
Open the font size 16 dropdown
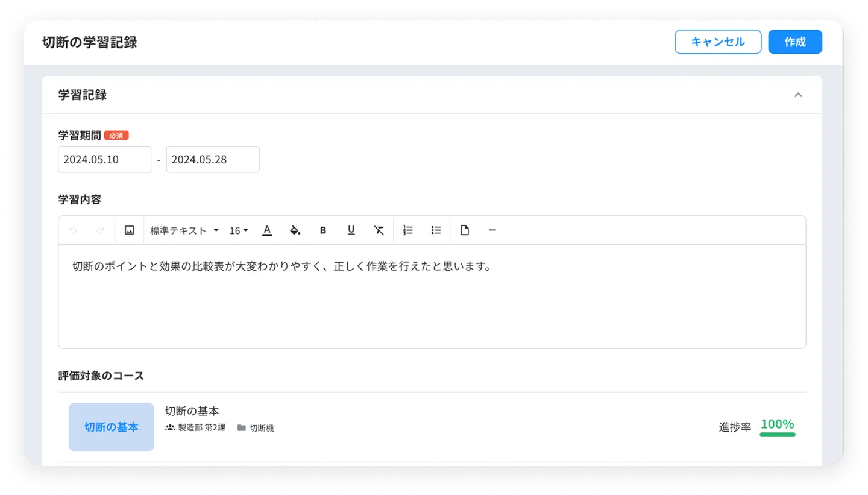tap(239, 230)
